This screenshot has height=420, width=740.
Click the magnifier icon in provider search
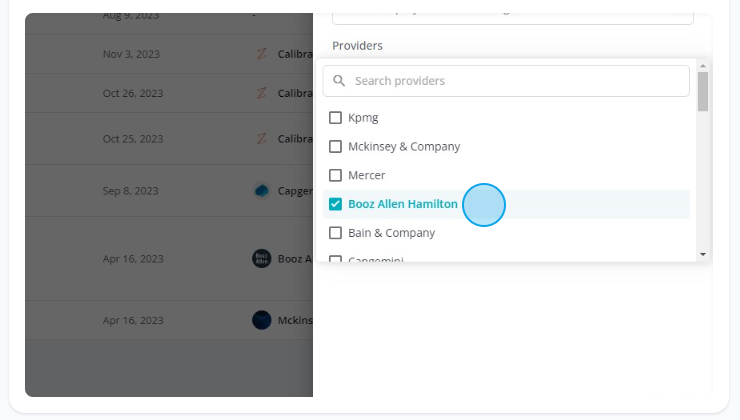pos(339,81)
